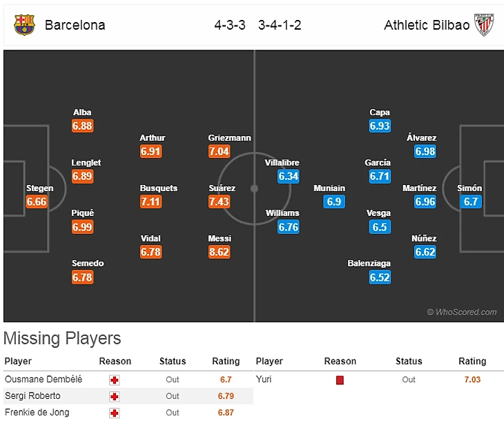This screenshot has height=423, width=504.
Task: Select Messi's 8.62 rating badge
Action: pyautogui.click(x=219, y=253)
